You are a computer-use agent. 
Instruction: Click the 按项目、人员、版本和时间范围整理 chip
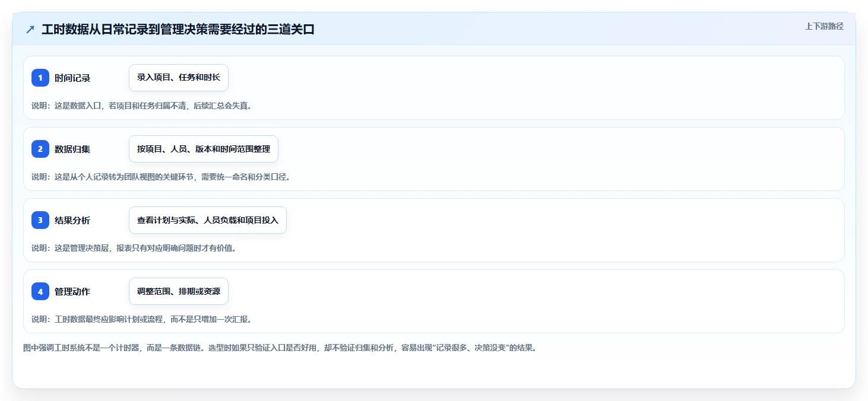tap(204, 149)
